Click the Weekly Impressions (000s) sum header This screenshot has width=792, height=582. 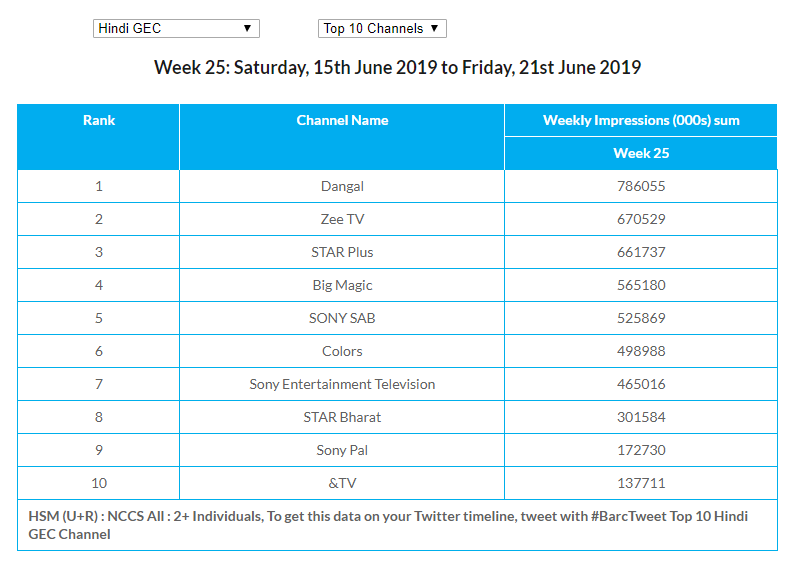(641, 120)
